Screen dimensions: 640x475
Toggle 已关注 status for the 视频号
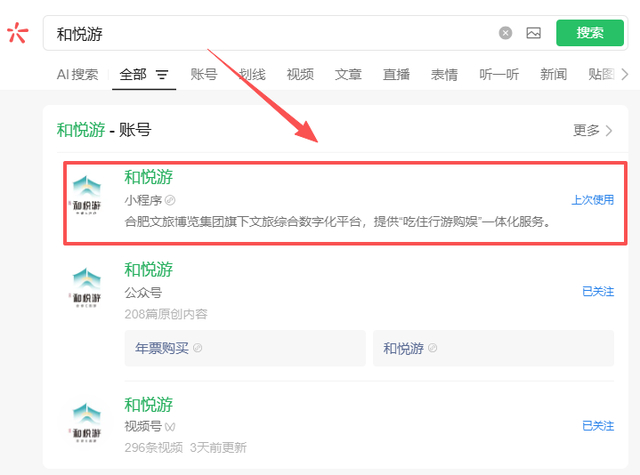pos(598,426)
